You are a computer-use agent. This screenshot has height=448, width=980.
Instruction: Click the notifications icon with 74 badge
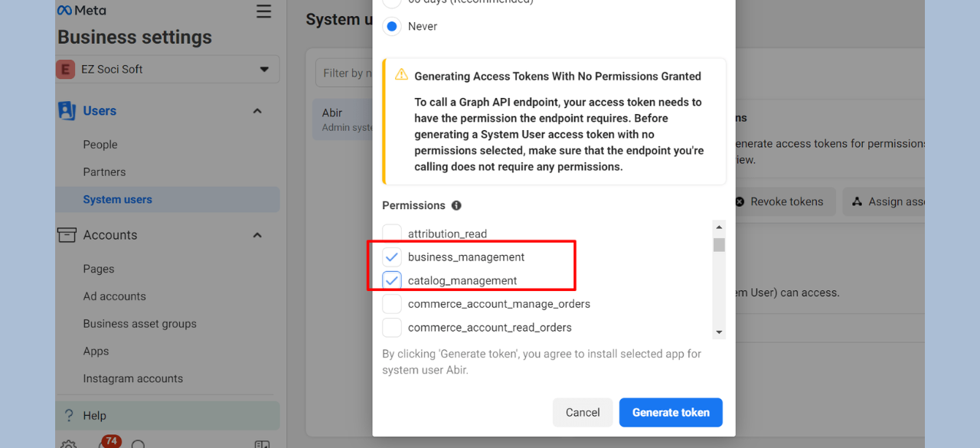click(x=106, y=443)
